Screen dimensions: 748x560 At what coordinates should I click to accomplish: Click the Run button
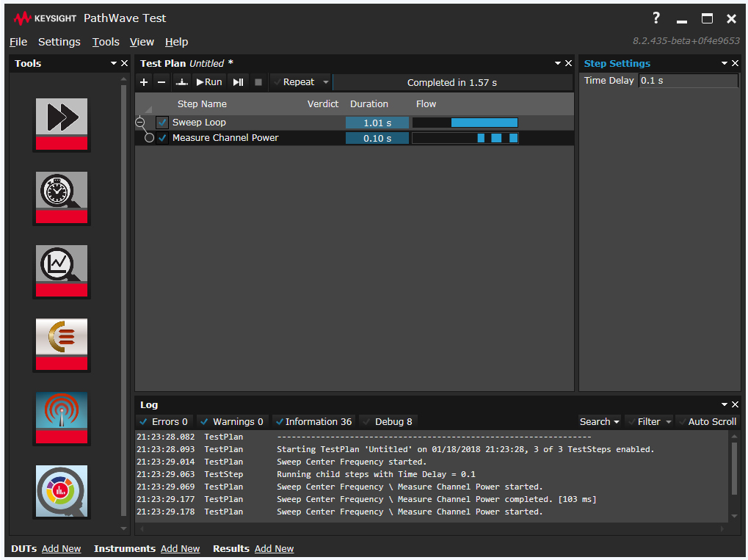[209, 82]
